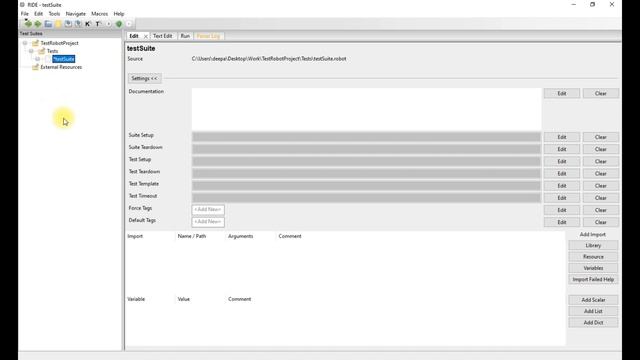Collapse the Settings << section
The width and height of the screenshot is (640, 360).
[144, 78]
